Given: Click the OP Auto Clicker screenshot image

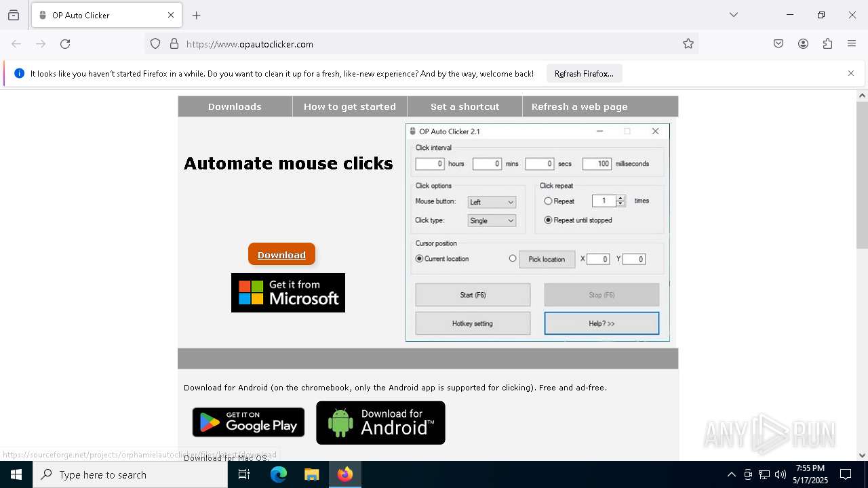Looking at the screenshot, I should [538, 232].
